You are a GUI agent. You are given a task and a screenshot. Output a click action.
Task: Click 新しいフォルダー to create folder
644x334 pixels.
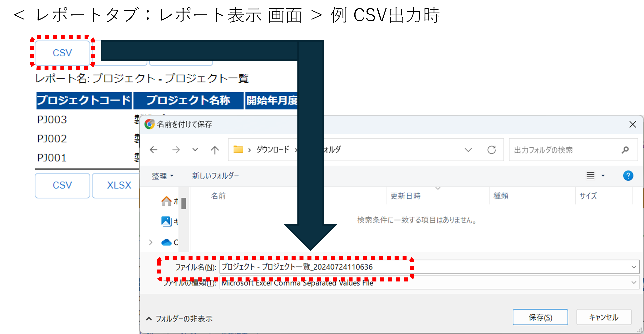[x=215, y=176]
